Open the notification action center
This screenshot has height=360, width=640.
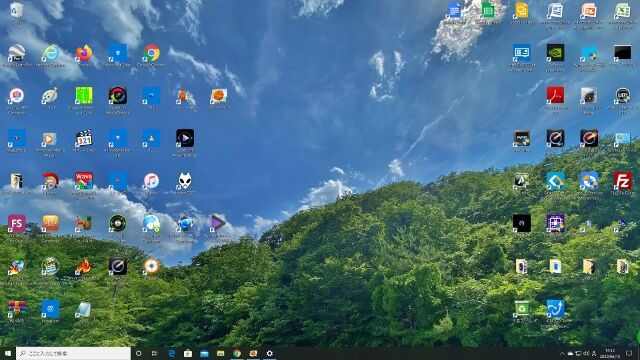pyautogui.click(x=629, y=353)
